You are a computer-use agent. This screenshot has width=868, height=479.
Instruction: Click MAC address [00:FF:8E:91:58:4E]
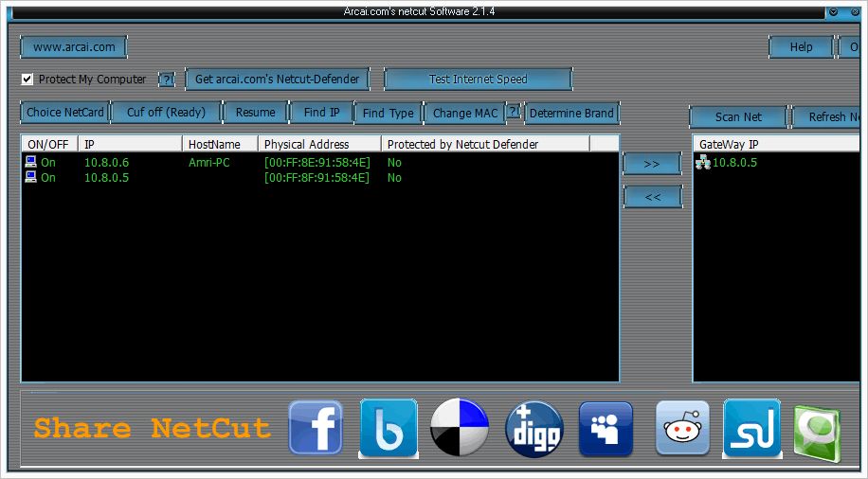click(x=316, y=162)
